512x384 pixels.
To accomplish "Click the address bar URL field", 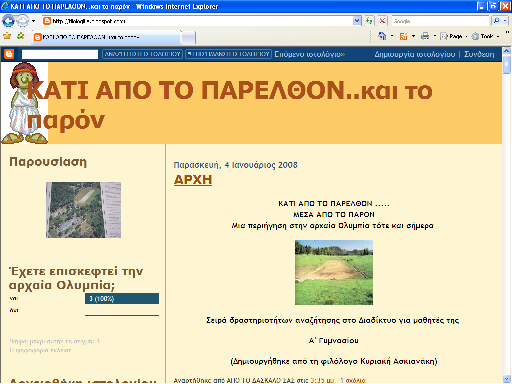I will point(198,21).
